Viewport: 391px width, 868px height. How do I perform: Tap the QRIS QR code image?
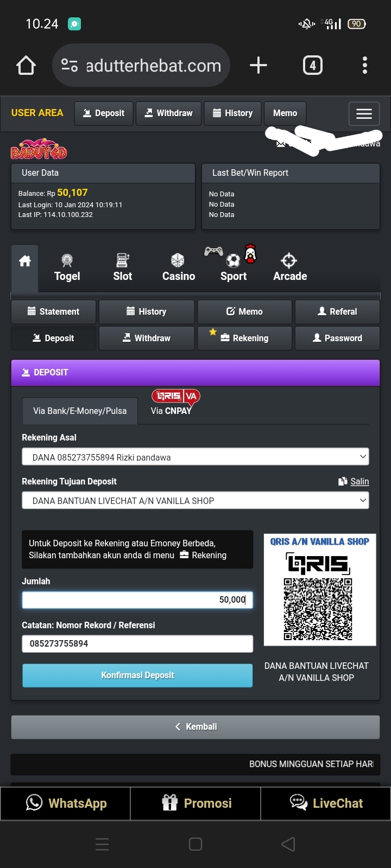tap(319, 609)
